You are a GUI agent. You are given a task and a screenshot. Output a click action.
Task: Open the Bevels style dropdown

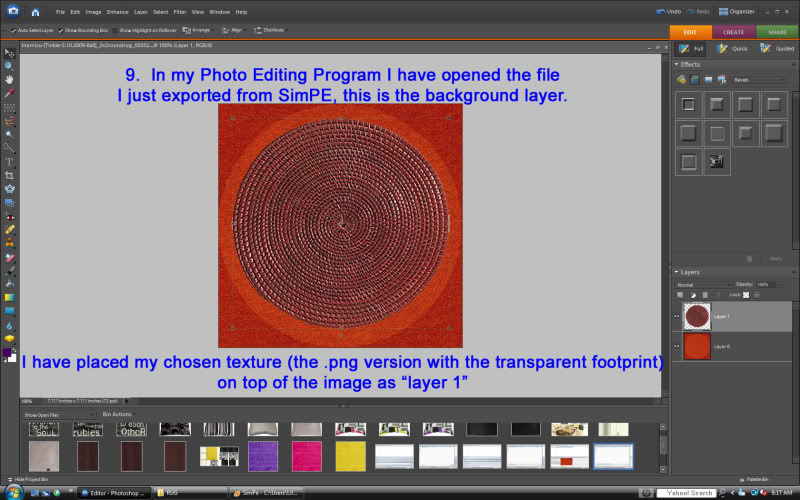click(x=759, y=80)
